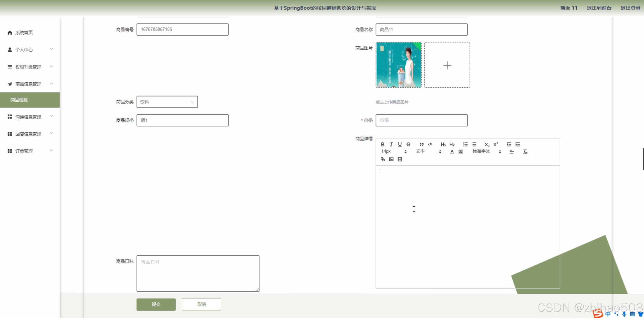
Task: Open the text color picker
Action: (452, 152)
